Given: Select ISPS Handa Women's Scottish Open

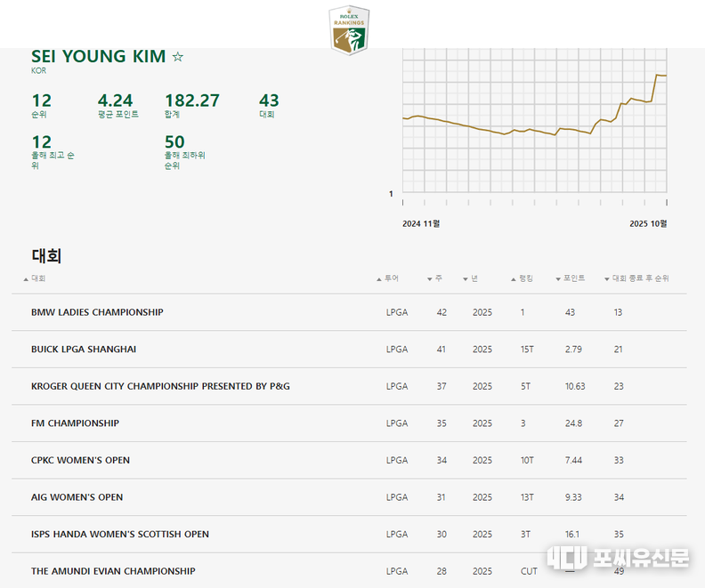Looking at the screenshot, I should click(x=120, y=535).
